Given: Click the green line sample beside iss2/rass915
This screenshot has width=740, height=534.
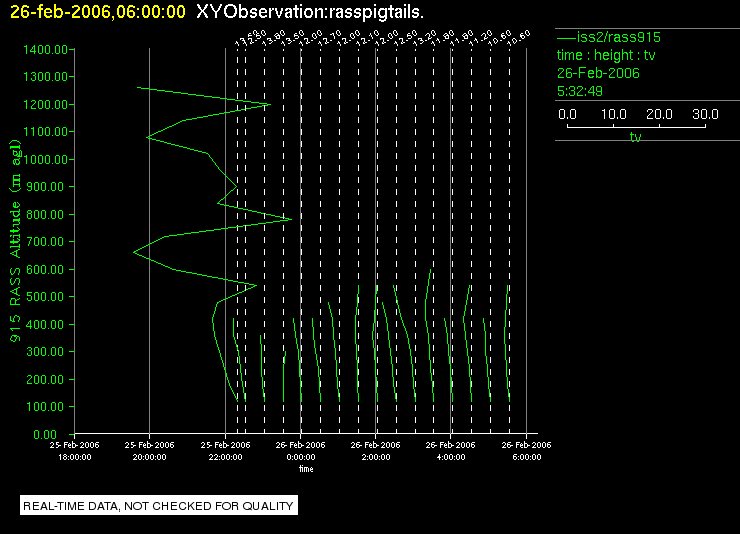Looking at the screenshot, I should tap(566, 37).
